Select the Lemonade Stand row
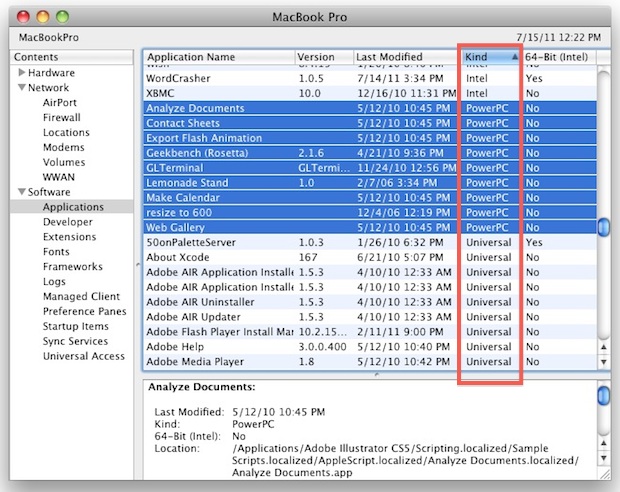Image resolution: width=620 pixels, height=492 pixels. (370, 183)
